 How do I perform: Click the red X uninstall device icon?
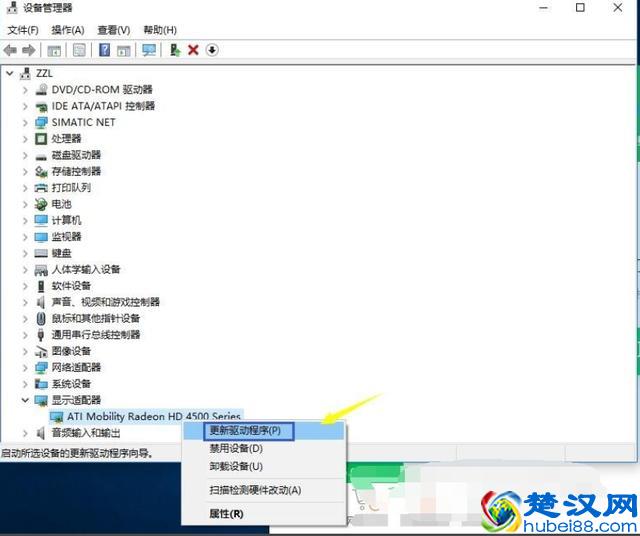[x=193, y=50]
